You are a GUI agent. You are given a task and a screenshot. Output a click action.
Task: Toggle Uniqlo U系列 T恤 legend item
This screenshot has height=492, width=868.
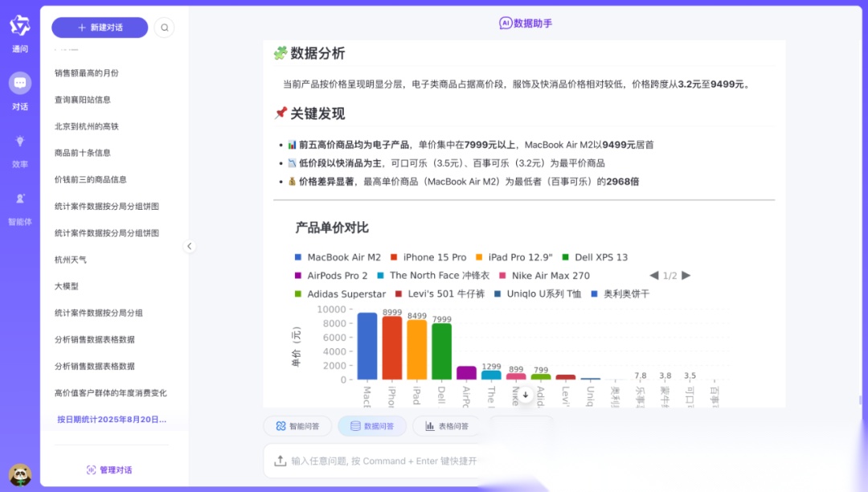538,294
